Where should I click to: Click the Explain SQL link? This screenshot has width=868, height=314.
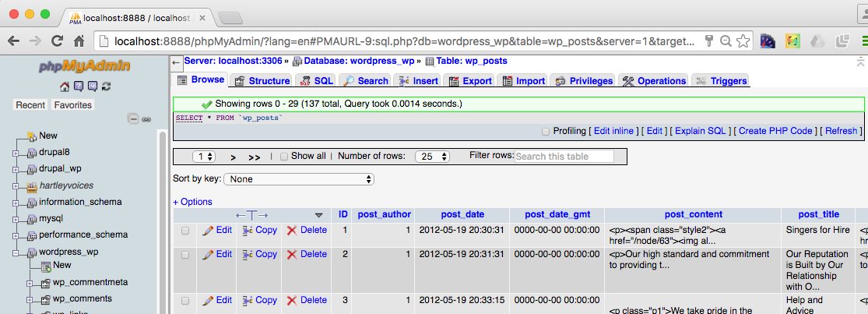701,131
